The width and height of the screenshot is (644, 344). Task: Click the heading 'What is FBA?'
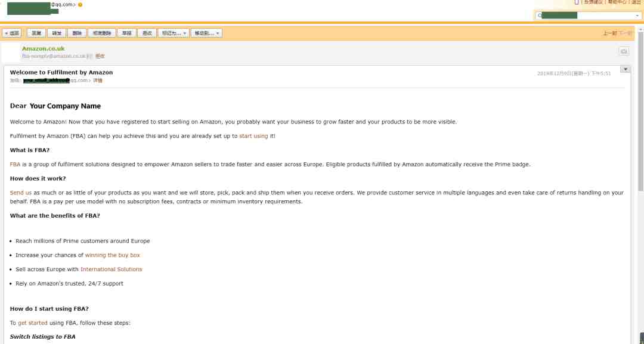coord(30,150)
